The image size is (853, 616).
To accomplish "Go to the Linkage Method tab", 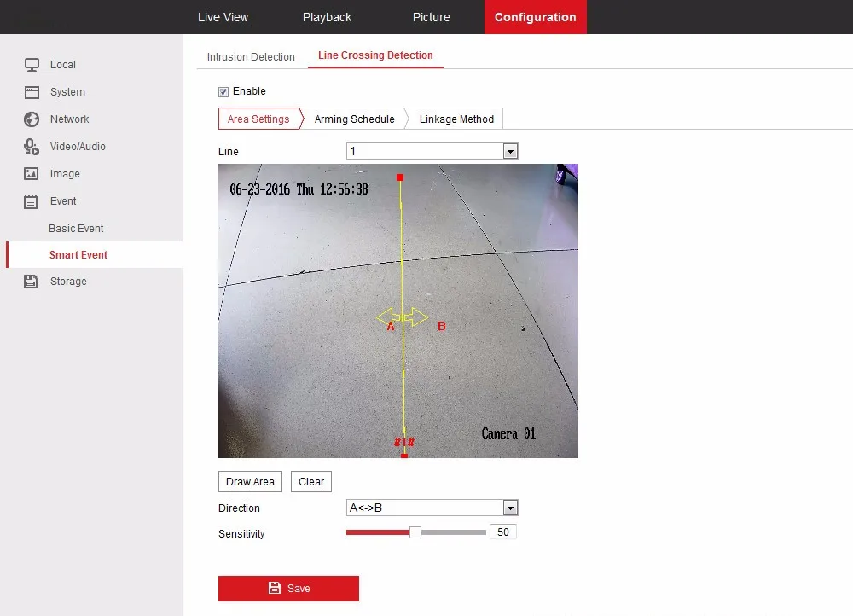I will point(456,119).
